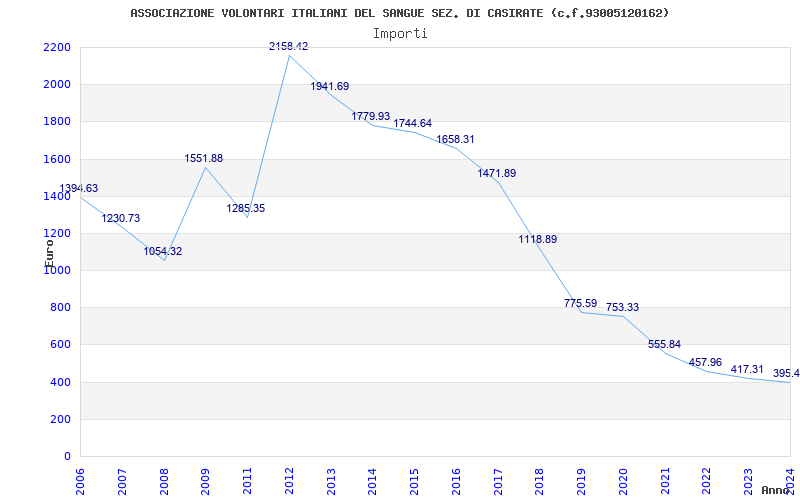Click the x-axis year 2022
Image resolution: width=800 pixels, height=500 pixels.
click(x=707, y=481)
